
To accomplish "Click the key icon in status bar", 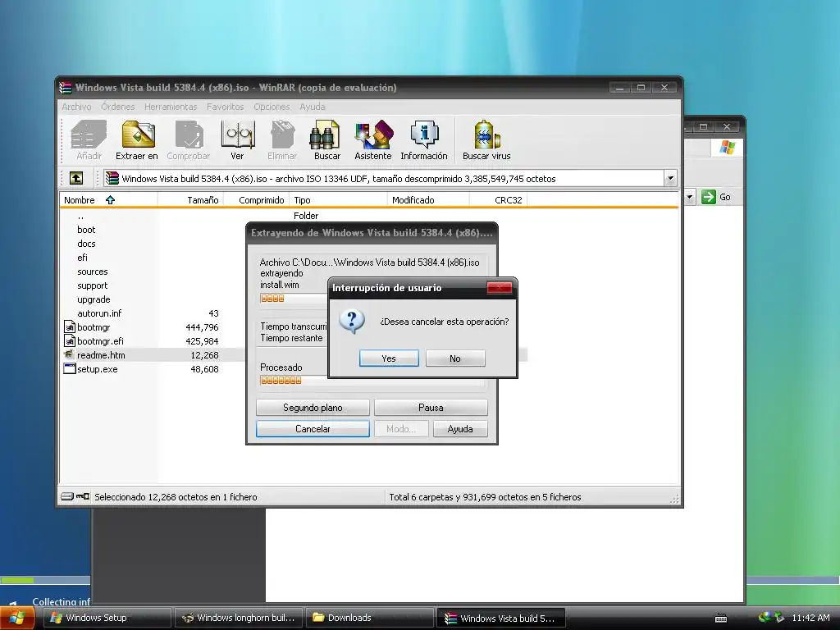I will coord(83,496).
